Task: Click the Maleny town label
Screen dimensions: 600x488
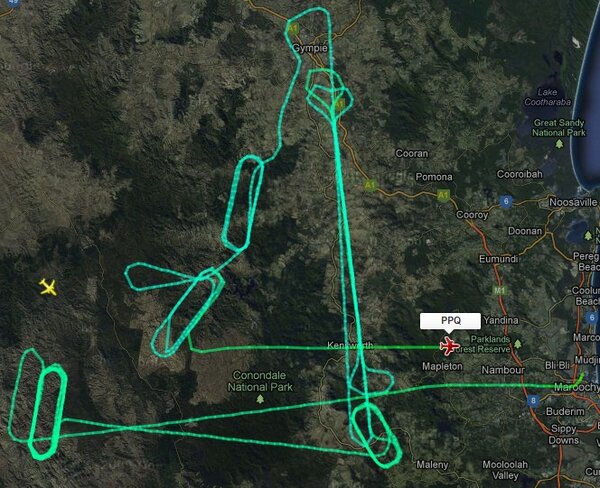Action: 432,465
